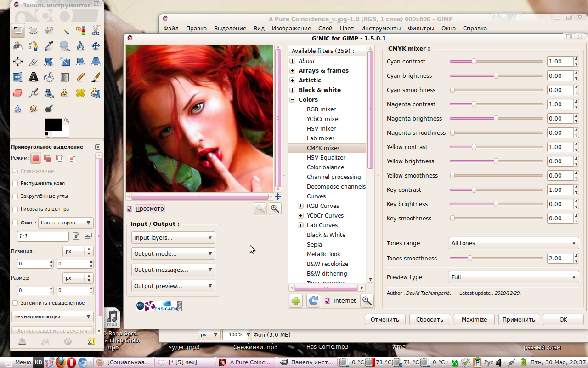Enable the Растушевать края checkbox

coord(15,183)
